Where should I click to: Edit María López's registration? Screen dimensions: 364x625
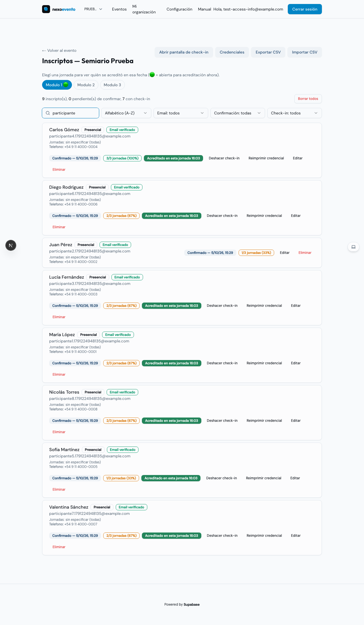coord(296,363)
